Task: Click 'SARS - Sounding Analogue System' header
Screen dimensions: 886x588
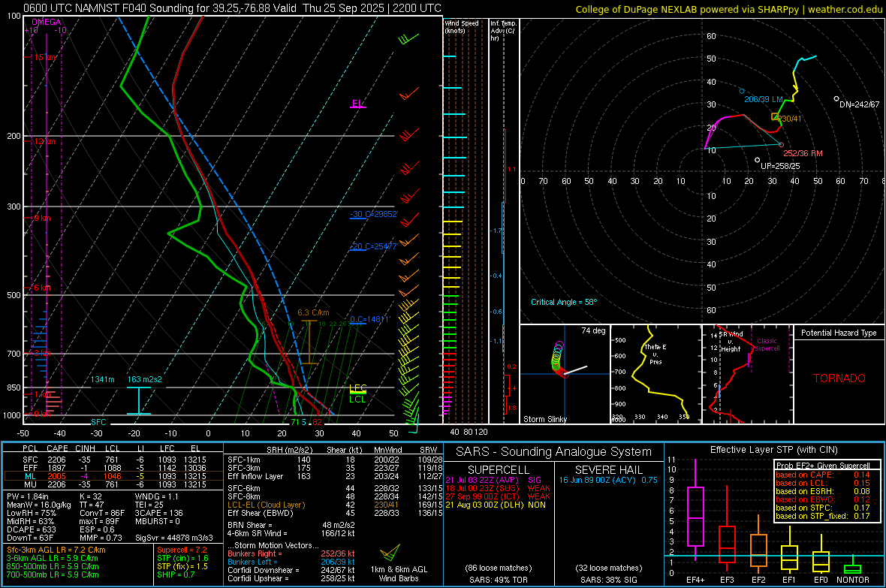Action: coord(554,452)
